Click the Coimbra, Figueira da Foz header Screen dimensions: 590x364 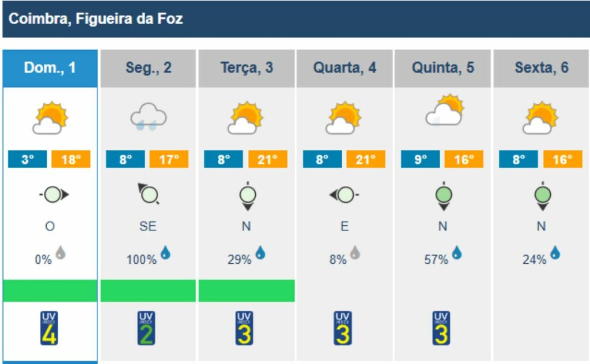coord(96,19)
